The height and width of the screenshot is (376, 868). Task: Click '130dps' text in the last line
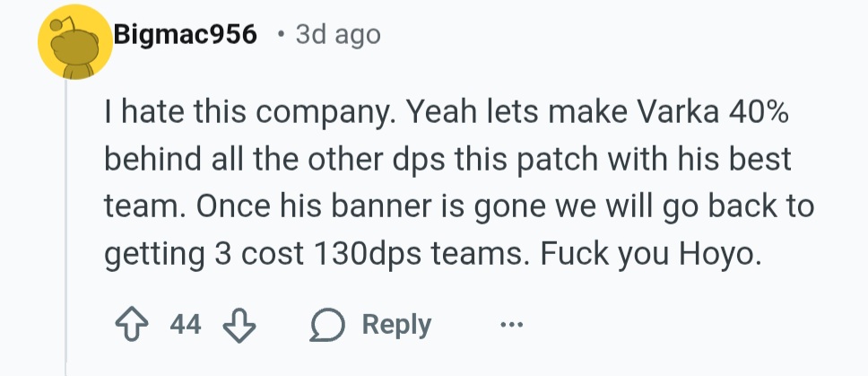367,255
